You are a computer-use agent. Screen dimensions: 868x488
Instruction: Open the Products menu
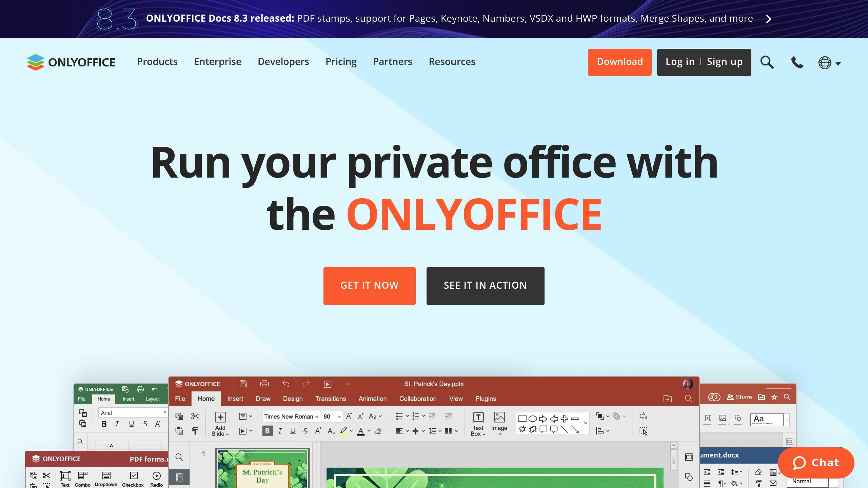click(157, 62)
